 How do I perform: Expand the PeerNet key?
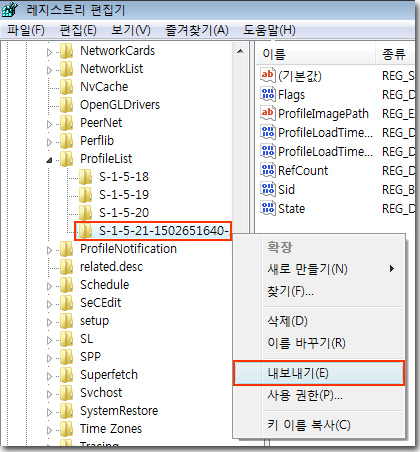click(49, 124)
